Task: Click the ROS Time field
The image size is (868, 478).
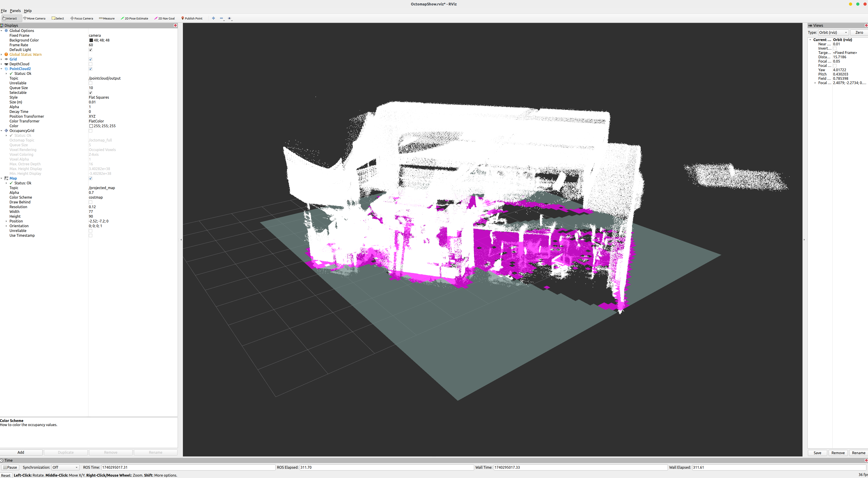Action: click(x=188, y=467)
